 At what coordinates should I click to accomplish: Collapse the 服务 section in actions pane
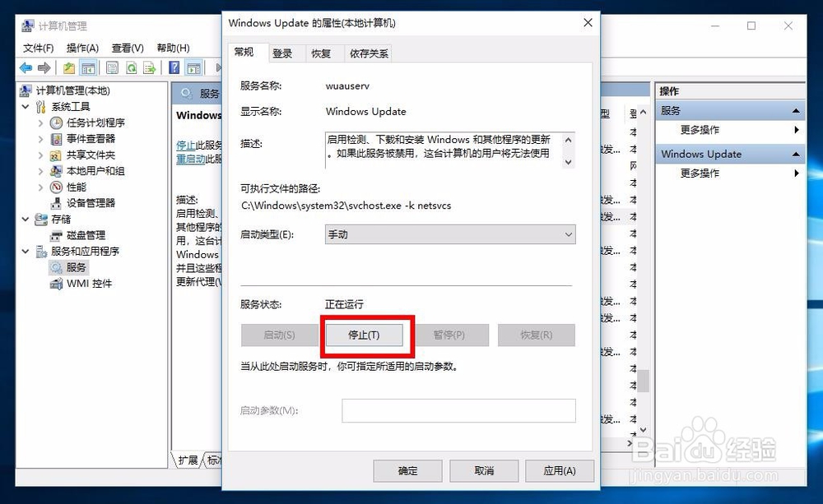(796, 111)
